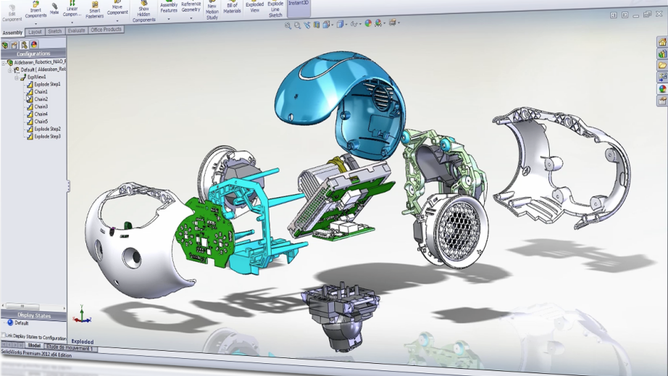The width and height of the screenshot is (668, 376).
Task: Open the ConfigurationManager tab icon
Action: [x=24, y=45]
